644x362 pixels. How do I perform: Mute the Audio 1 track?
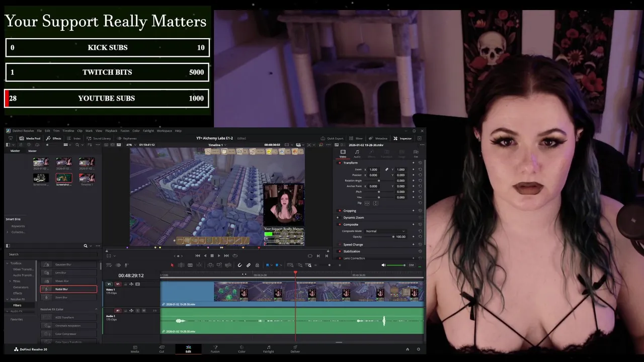[144, 310]
